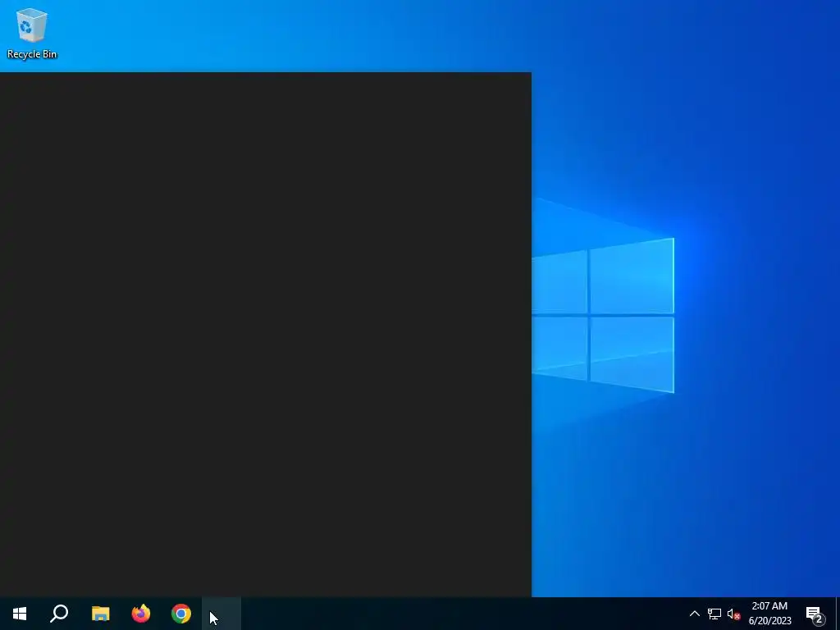Image resolution: width=840 pixels, height=630 pixels.
Task: Launch Google Chrome from the taskbar
Action: pyautogui.click(x=181, y=614)
